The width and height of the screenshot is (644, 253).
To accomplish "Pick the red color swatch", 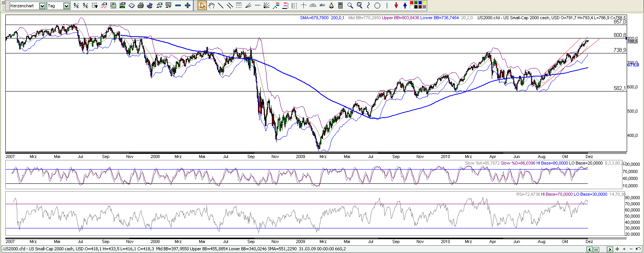I will click(412, 3).
